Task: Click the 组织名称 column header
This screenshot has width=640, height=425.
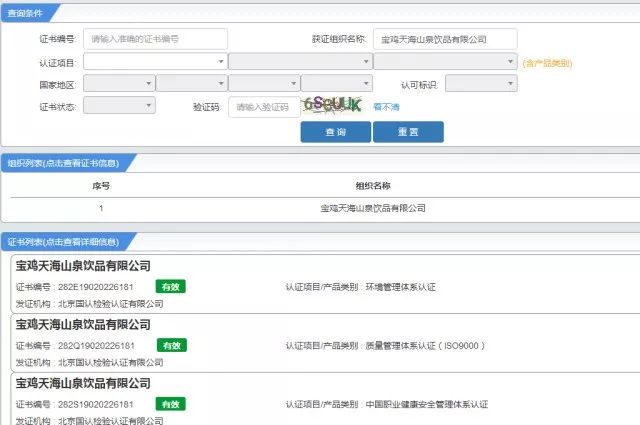Action: tap(373, 186)
